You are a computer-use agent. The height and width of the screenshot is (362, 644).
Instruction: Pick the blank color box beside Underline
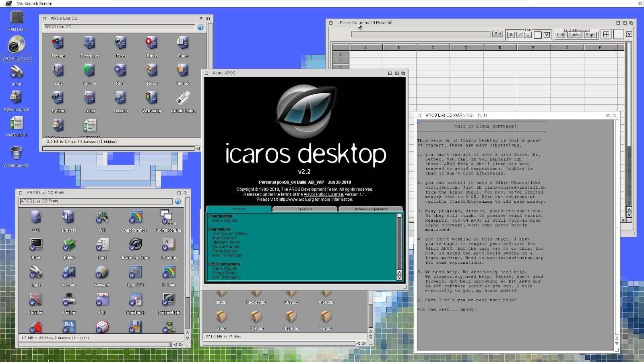537,35
